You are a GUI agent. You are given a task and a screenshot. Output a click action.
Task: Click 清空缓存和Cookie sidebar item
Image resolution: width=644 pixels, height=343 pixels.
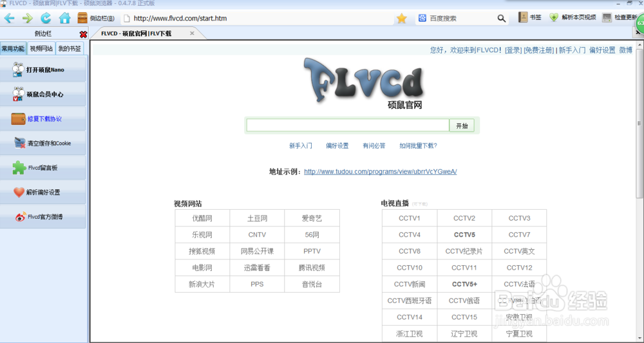click(x=43, y=144)
